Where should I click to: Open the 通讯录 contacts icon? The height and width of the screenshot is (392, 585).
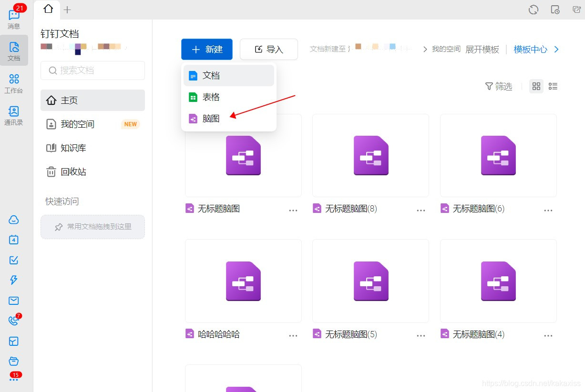click(14, 115)
